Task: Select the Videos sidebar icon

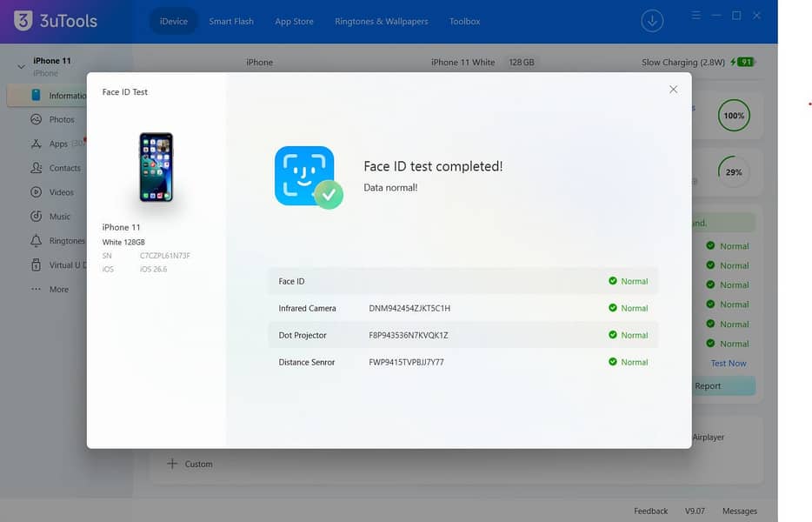Action: click(x=36, y=192)
